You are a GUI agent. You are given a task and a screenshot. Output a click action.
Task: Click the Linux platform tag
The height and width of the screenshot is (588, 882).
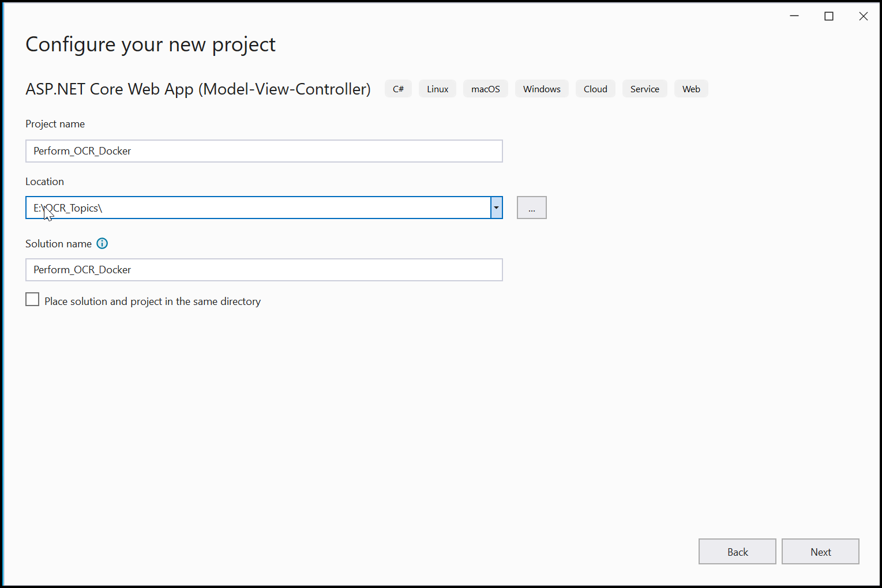437,88
